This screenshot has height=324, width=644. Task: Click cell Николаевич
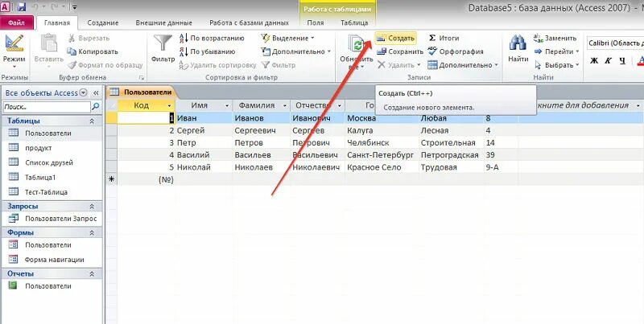317,167
